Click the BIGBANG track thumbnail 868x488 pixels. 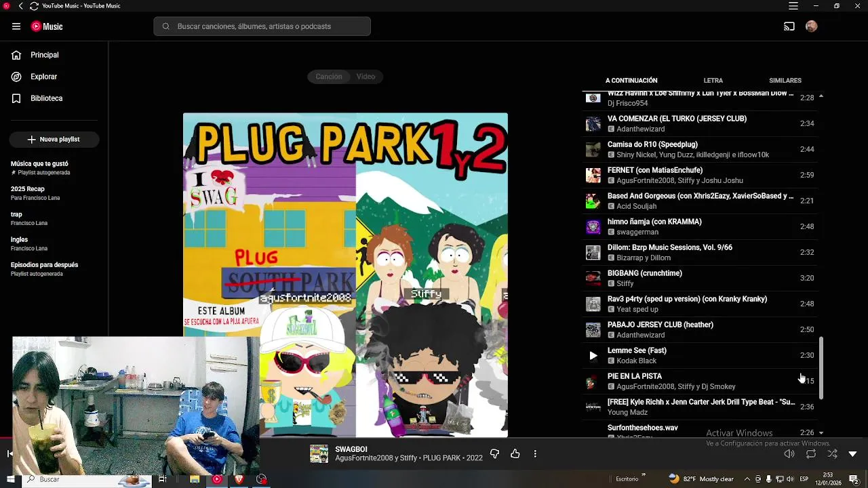tap(593, 278)
